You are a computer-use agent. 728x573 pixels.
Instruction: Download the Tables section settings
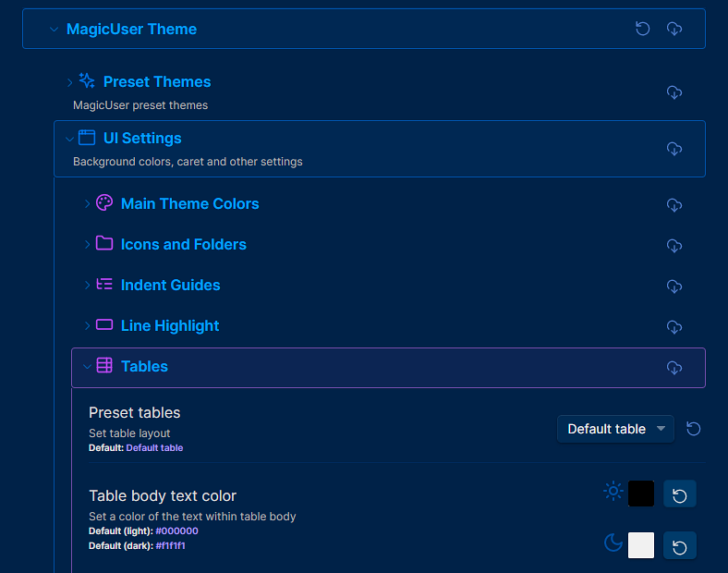click(674, 368)
